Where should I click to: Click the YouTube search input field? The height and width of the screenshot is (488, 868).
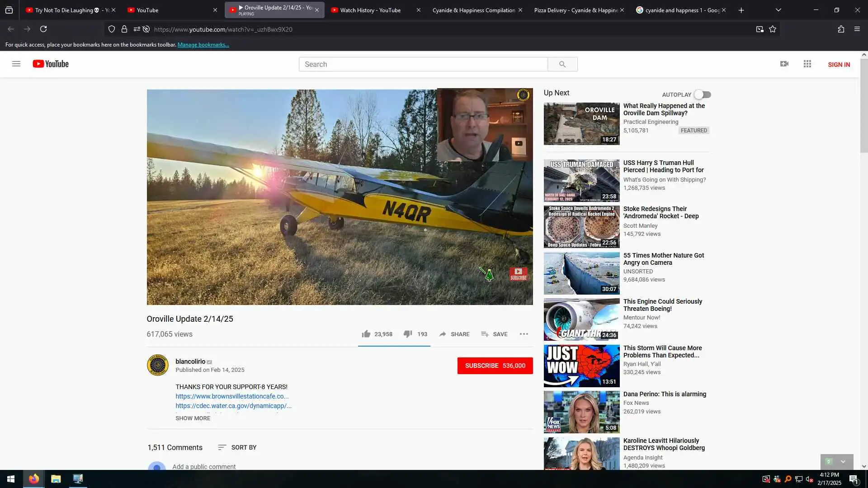click(423, 64)
